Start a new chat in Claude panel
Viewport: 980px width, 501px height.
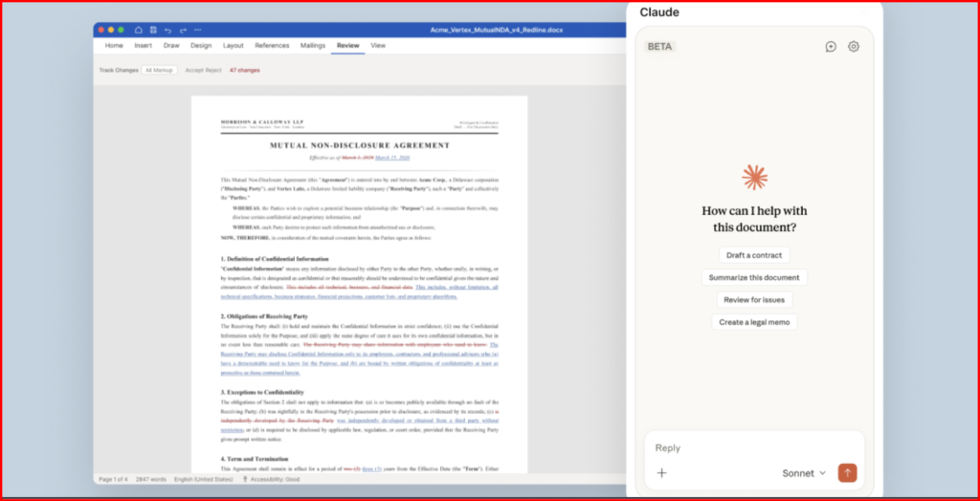[831, 47]
